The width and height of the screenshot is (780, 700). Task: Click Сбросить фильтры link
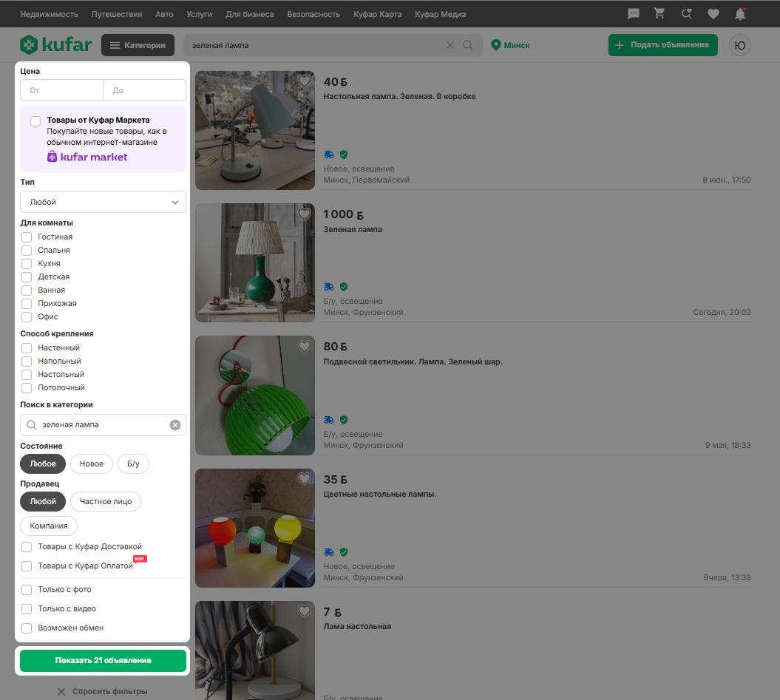point(102,692)
